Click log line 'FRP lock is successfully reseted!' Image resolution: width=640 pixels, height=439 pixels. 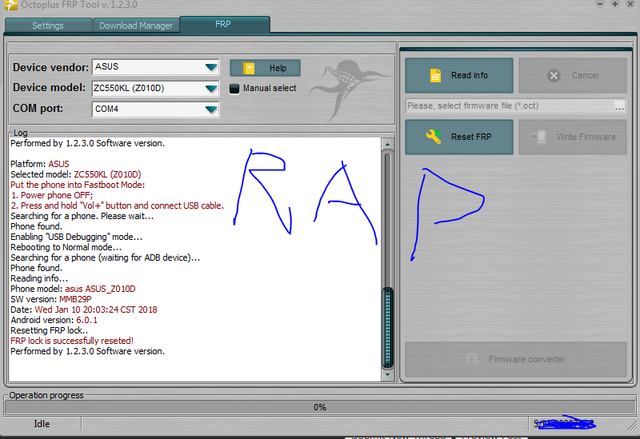click(72, 341)
